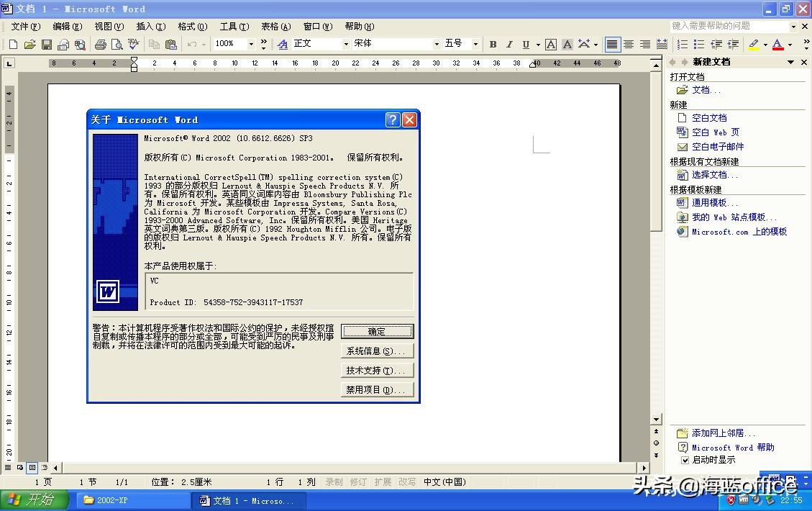The height and width of the screenshot is (511, 812).
Task: Close the 新建文档 task pane
Action: (803, 62)
